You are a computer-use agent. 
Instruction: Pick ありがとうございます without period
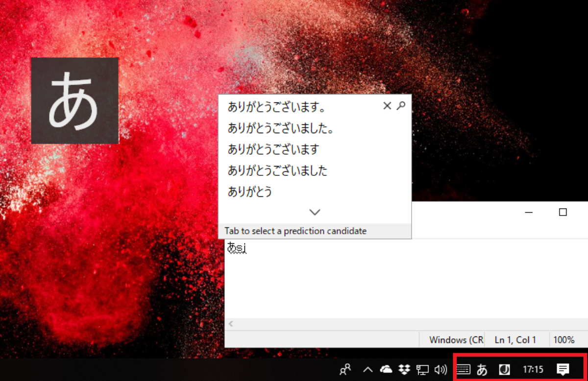coord(273,149)
